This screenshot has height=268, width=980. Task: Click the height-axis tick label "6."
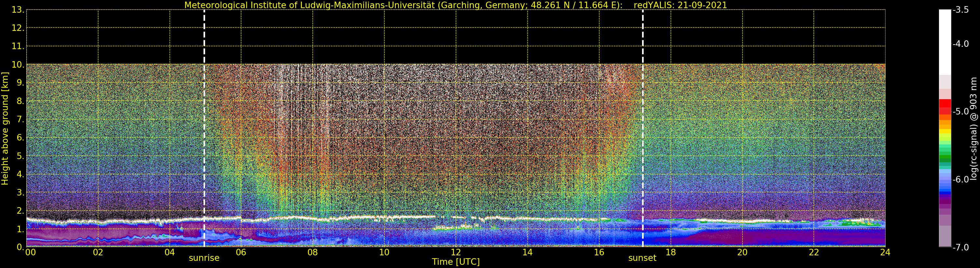[20, 138]
